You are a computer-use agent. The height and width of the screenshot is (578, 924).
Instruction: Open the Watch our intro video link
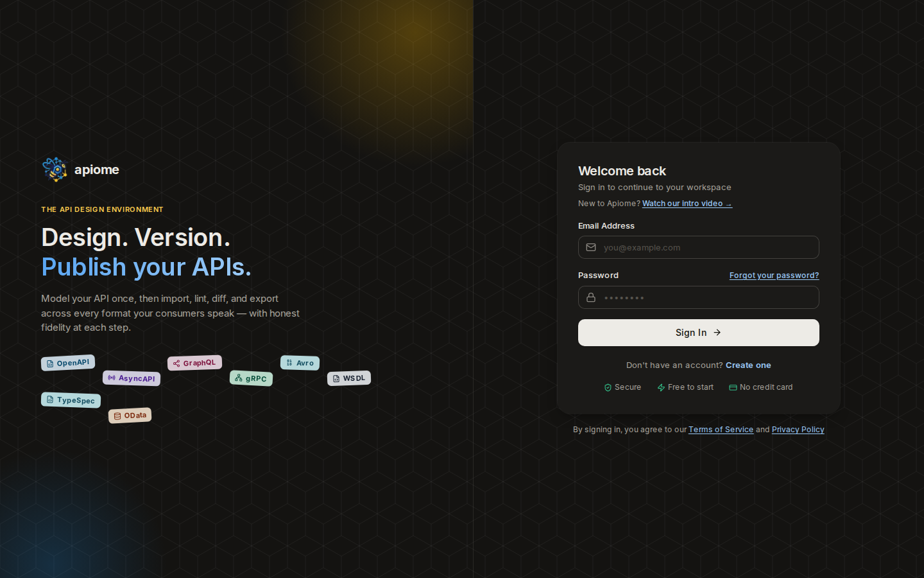click(687, 204)
